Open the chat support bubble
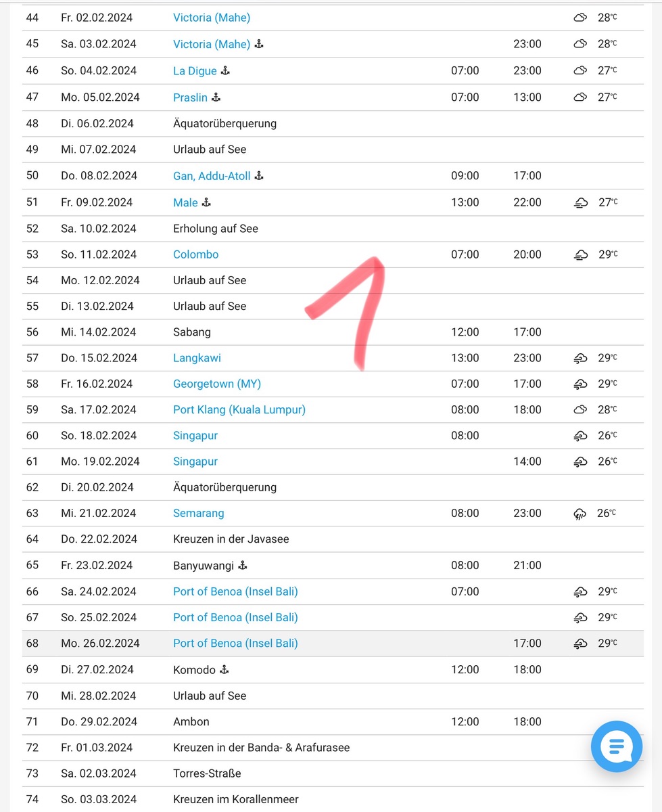Screen dimensions: 662x812 [616, 747]
